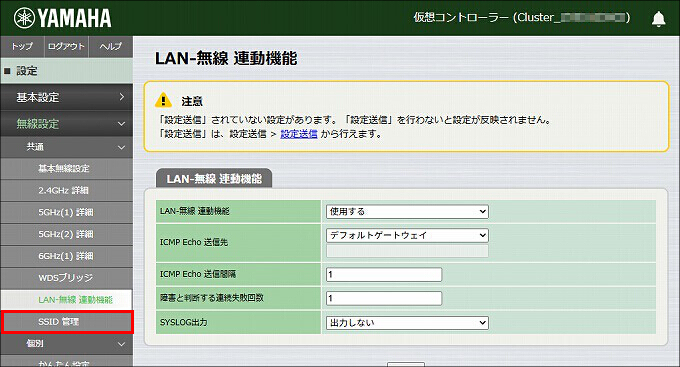
Task: Collapse the 無線設定 menu
Action: pyautogui.click(x=66, y=124)
